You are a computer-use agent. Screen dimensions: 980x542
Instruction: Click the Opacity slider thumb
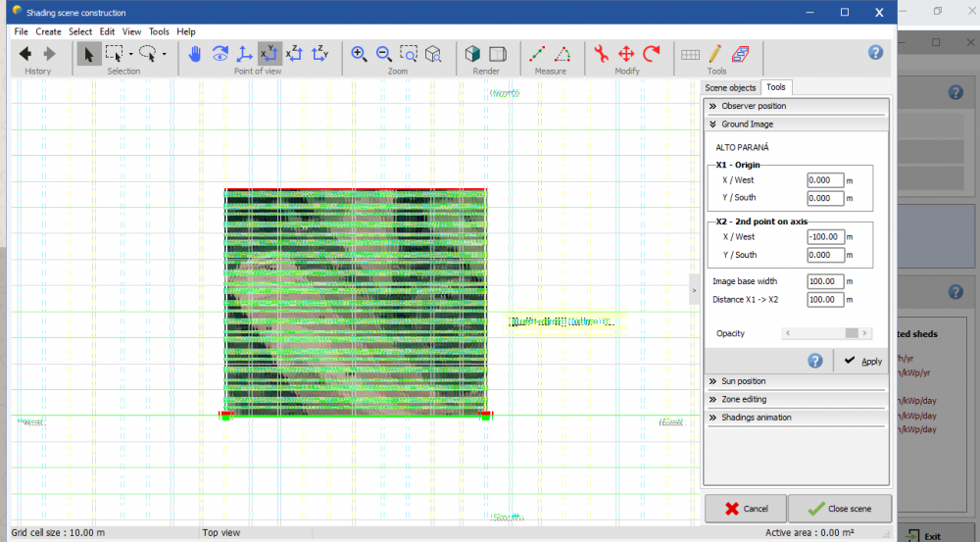pyautogui.click(x=852, y=333)
